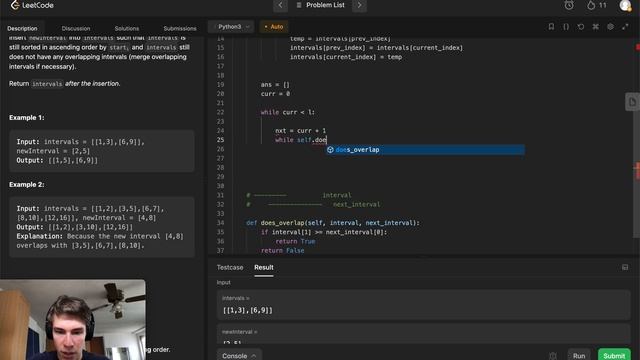The image size is (640, 360).
Task: Open the Python3 language dropdown
Action: click(232, 27)
